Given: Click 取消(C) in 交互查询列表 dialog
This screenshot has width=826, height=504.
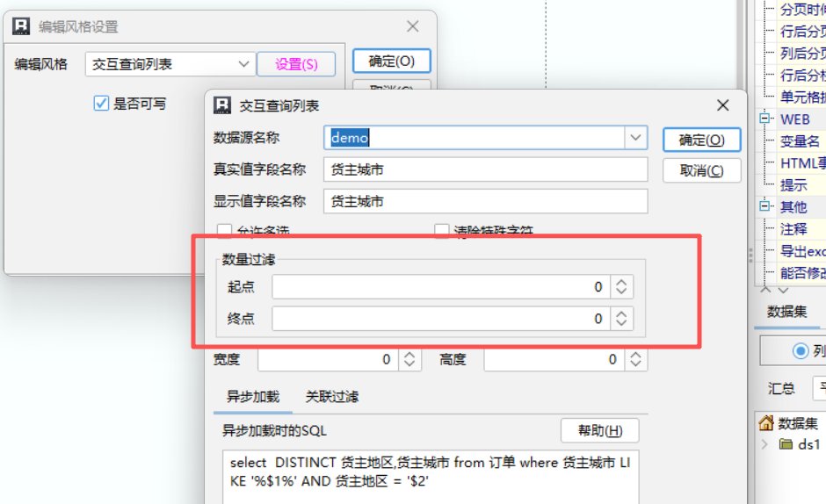Looking at the screenshot, I should point(702,170).
